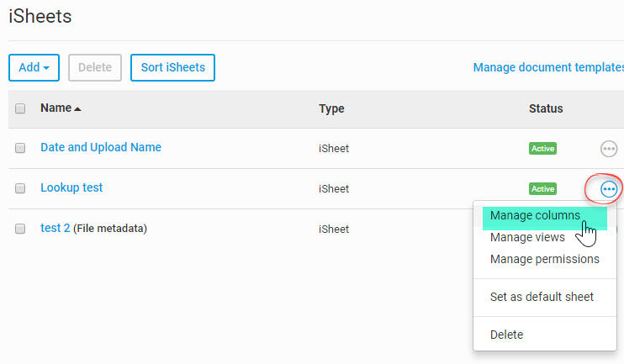
Task: Click the ellipsis icon for Lookup test
Action: (x=609, y=189)
